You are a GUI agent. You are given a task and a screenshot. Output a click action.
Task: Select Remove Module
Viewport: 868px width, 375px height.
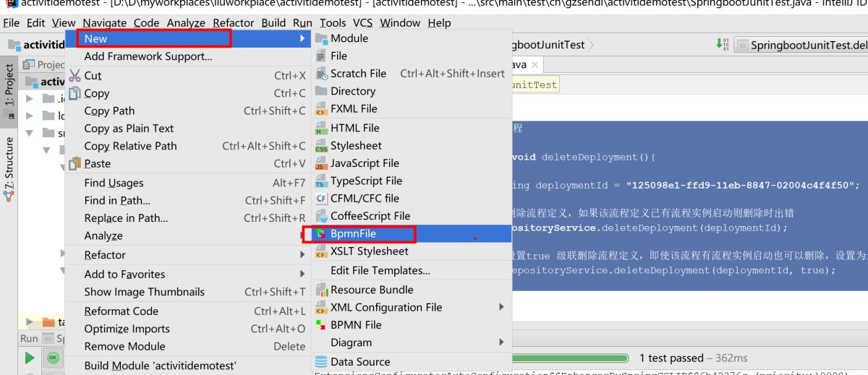coord(188,347)
